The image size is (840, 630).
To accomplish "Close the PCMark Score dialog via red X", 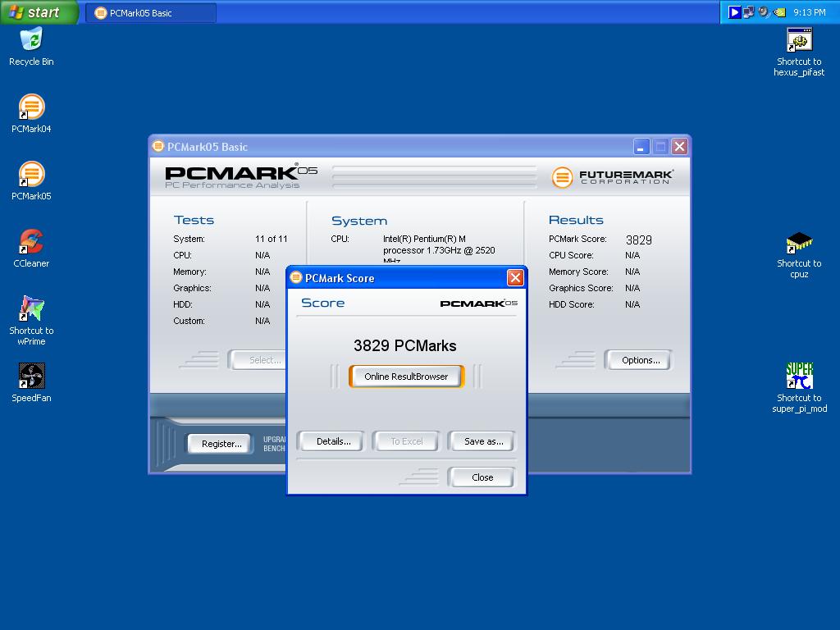I will (515, 277).
